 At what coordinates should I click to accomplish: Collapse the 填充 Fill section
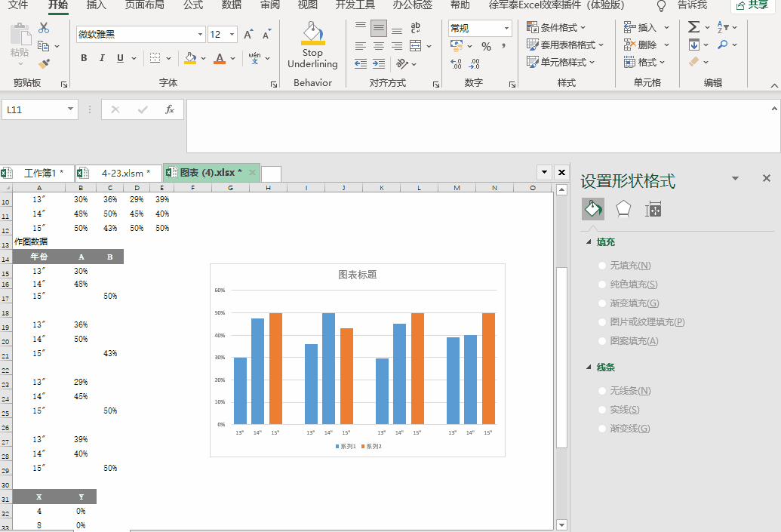589,242
